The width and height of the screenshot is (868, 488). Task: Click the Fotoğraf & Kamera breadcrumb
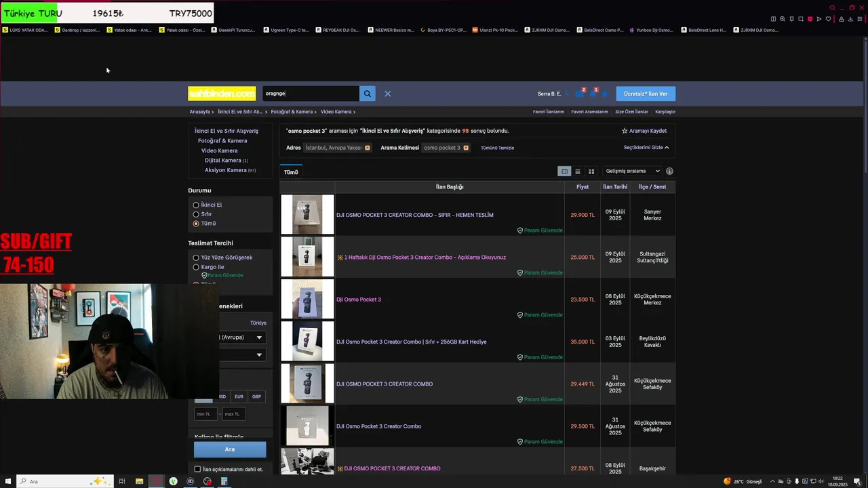[x=292, y=112]
